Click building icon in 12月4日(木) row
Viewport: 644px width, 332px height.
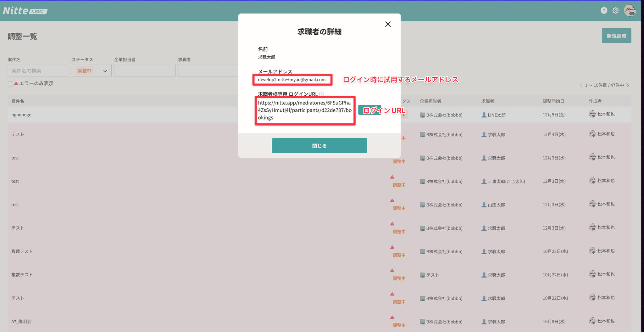click(422, 134)
